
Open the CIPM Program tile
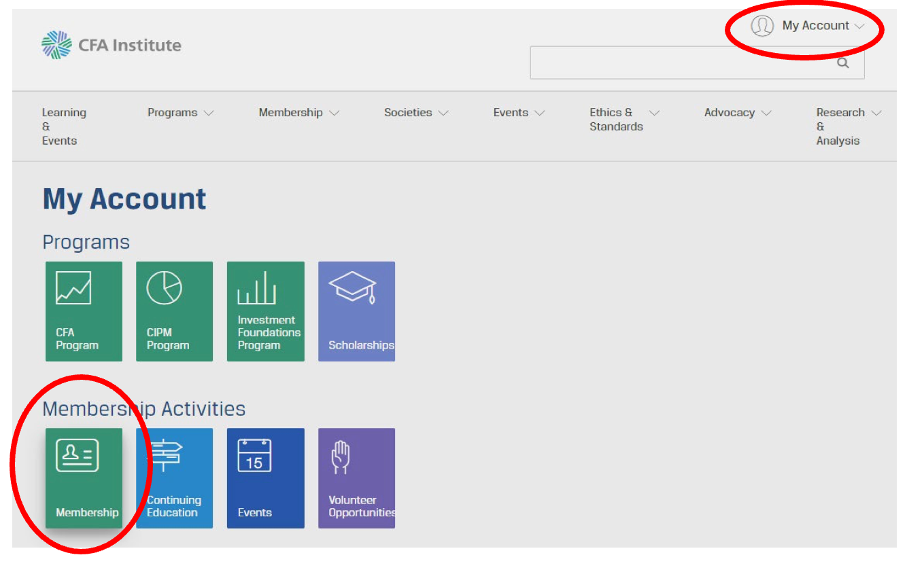(x=175, y=311)
